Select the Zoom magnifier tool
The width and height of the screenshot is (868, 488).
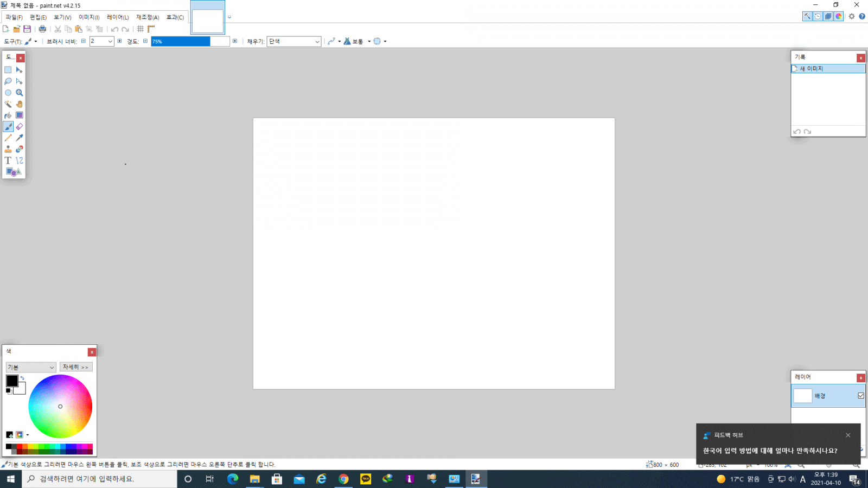coord(20,93)
